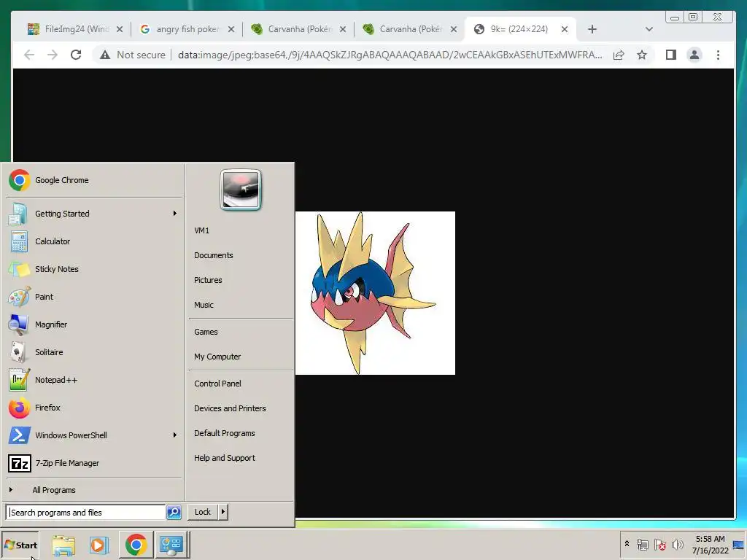
Task: Open the Chrome side panel
Action: tap(671, 55)
